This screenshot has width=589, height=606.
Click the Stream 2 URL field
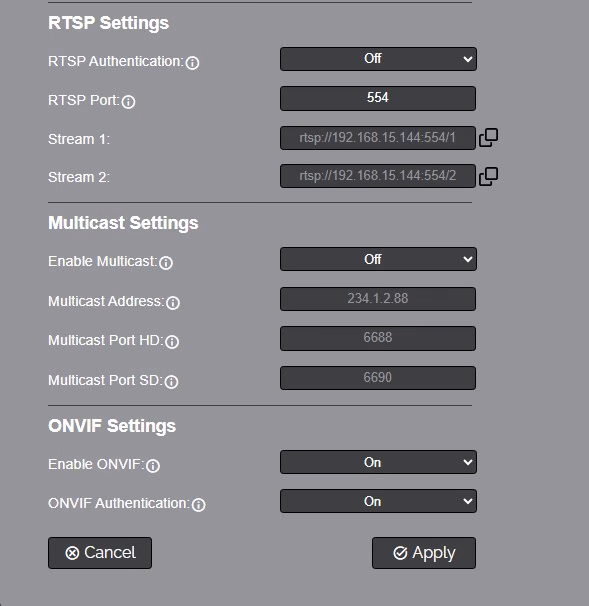click(378, 176)
